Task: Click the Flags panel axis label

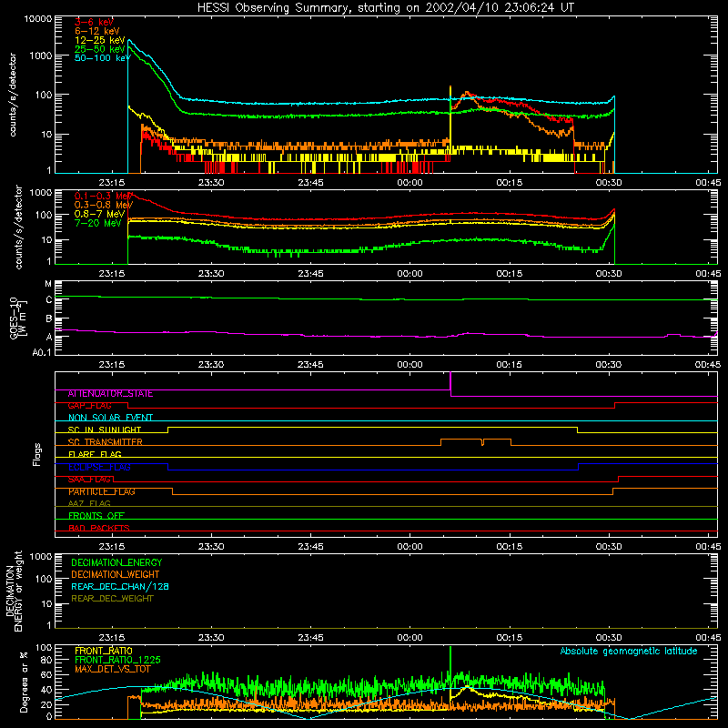Action: 37,454
